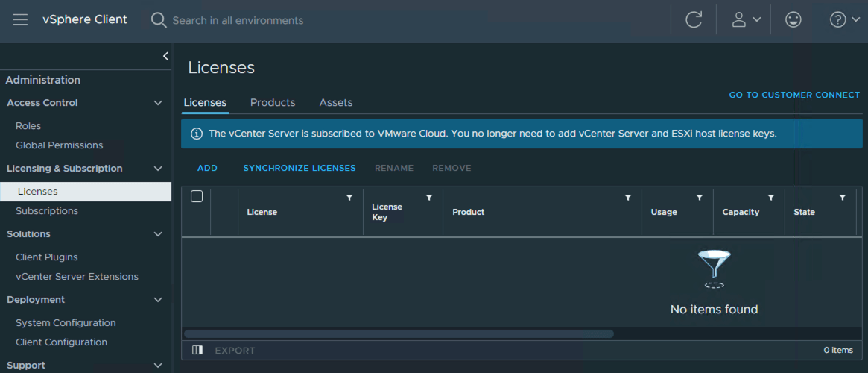Click the EXPORT button

tap(235, 351)
